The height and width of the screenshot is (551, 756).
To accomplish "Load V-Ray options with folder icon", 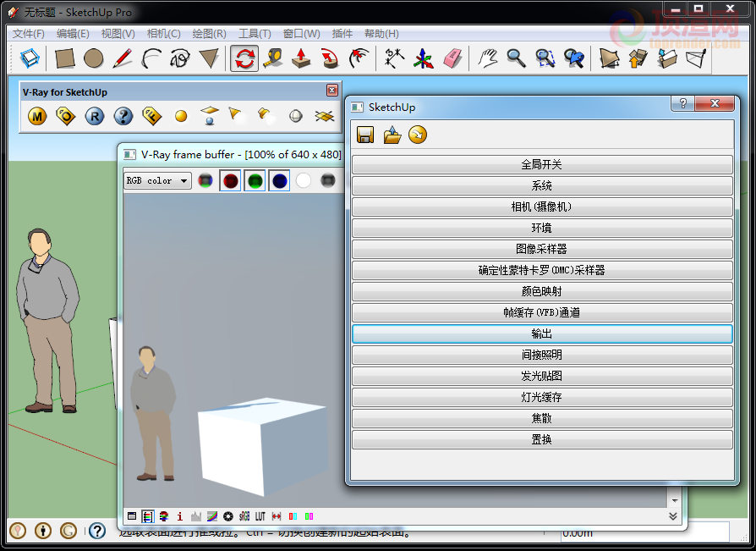I will pyautogui.click(x=392, y=135).
